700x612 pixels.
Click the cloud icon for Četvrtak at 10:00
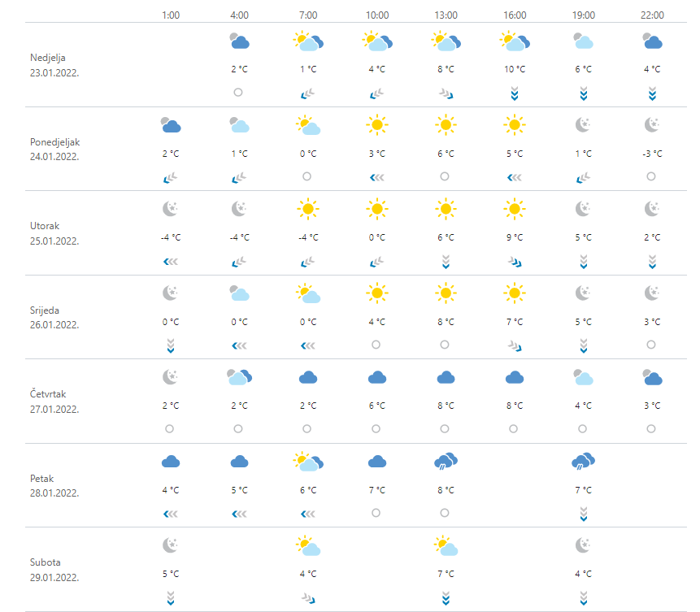pos(376,377)
